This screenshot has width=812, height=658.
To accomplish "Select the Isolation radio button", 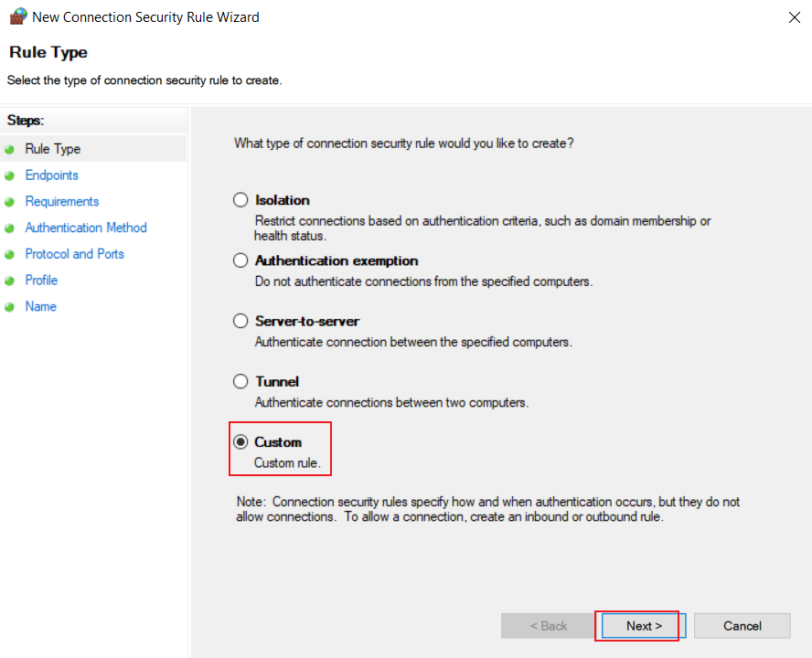I will (240, 200).
